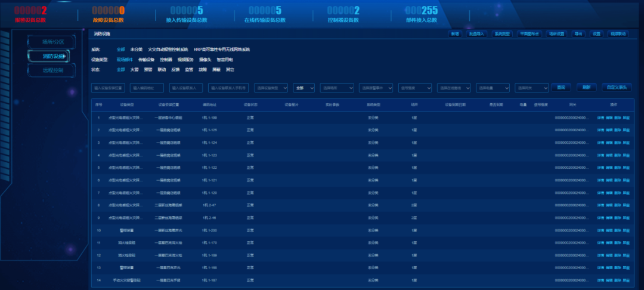Open 批量导入 batch import
Screen dimensions: 644x290
(x=476, y=34)
